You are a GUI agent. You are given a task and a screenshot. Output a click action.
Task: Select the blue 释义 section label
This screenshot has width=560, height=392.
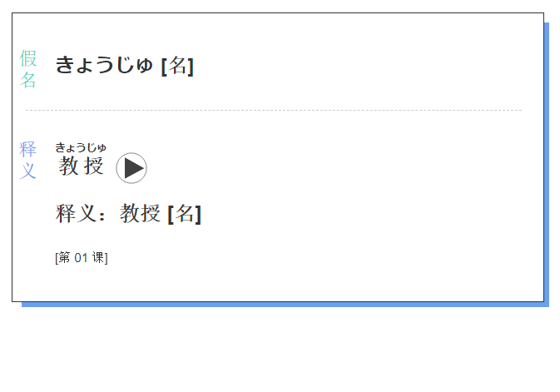(x=27, y=160)
